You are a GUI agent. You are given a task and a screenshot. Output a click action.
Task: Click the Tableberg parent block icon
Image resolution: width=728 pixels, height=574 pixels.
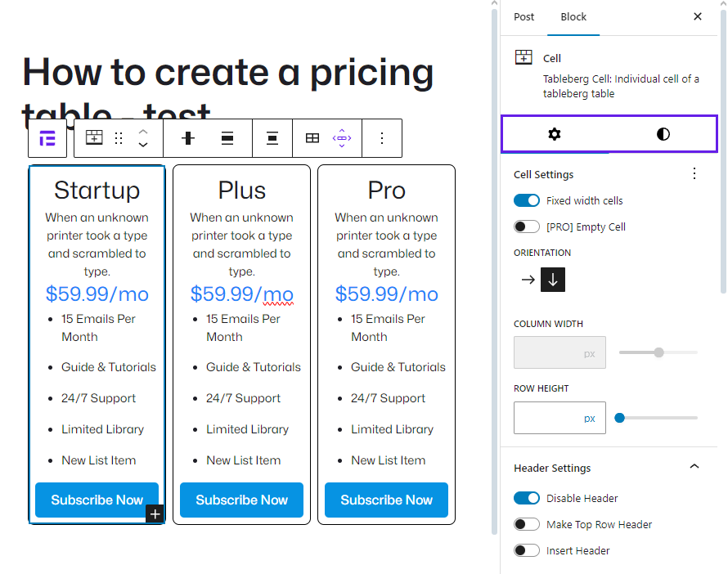coord(47,138)
